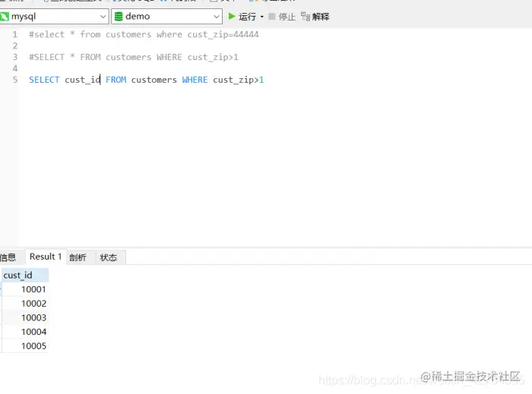Click the SELECT keyword on line 5
This screenshot has height=394, width=532.
pos(44,80)
